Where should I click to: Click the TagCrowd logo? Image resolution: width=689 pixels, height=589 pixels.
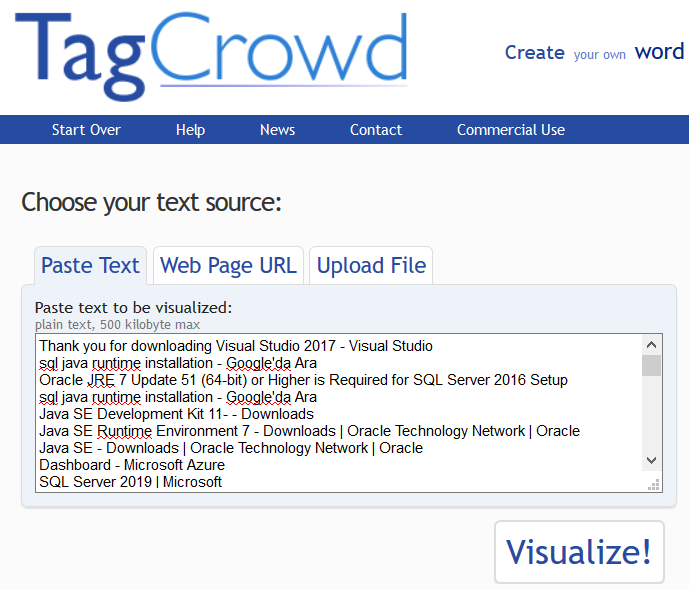(x=211, y=55)
